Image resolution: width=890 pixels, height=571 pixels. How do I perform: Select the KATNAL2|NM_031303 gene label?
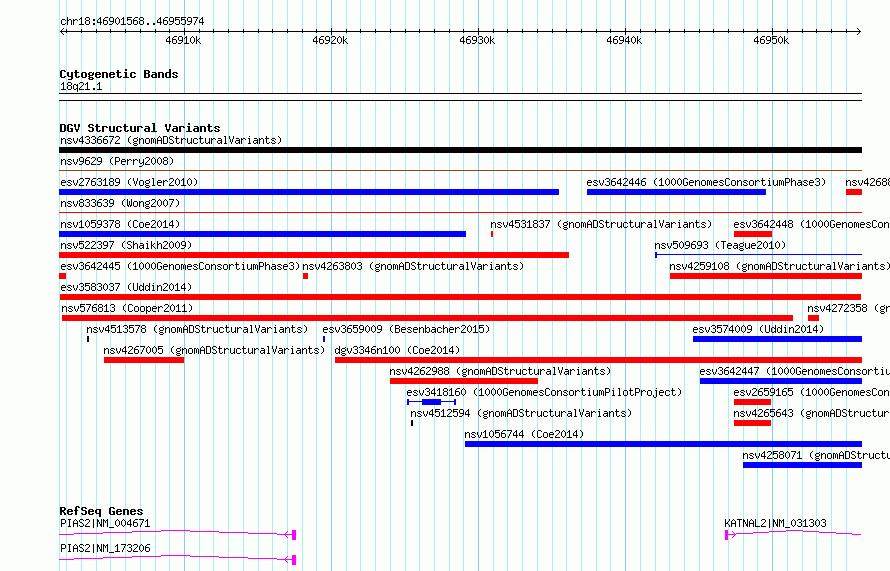tap(775, 523)
